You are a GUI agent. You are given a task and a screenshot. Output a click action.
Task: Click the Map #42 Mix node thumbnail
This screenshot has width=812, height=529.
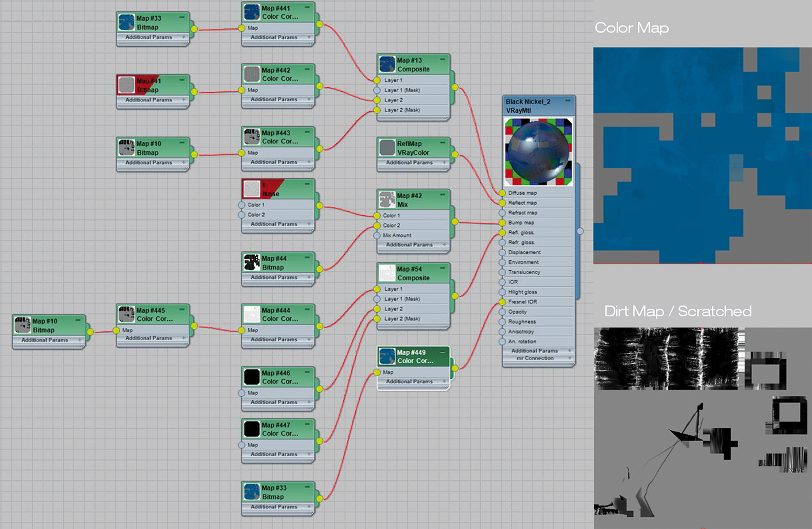[x=387, y=199]
